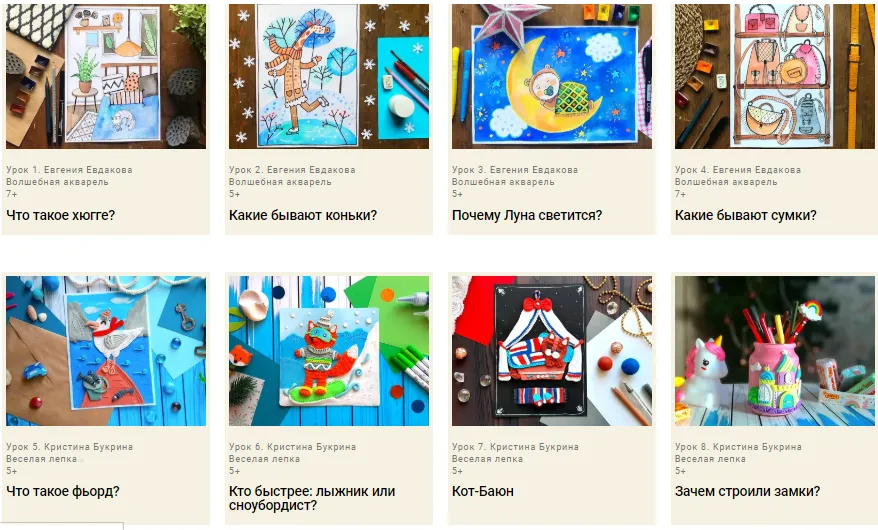The width and height of the screenshot is (878, 530).
Task: Open the unicorn and castle jar thumbnail
Action: click(x=774, y=351)
